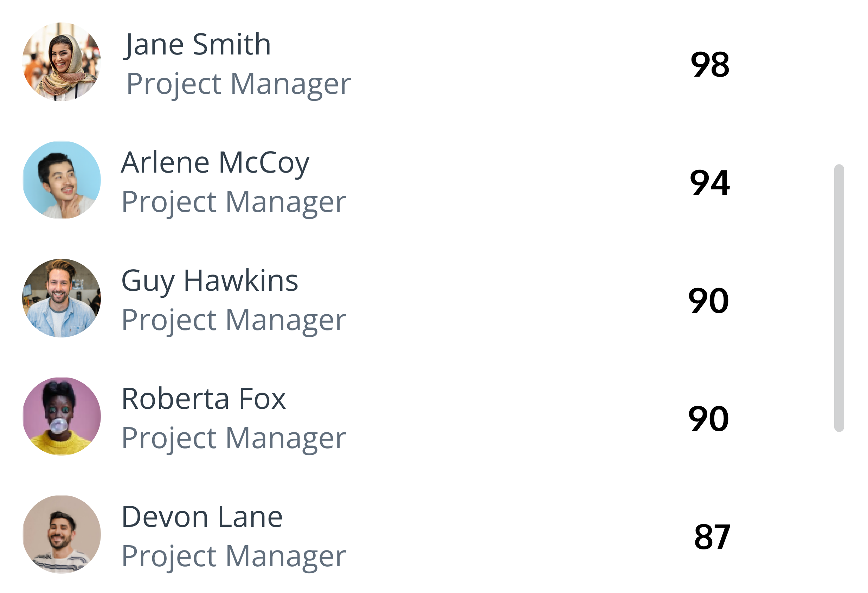Open Arlene McCoy's name link

point(215,163)
